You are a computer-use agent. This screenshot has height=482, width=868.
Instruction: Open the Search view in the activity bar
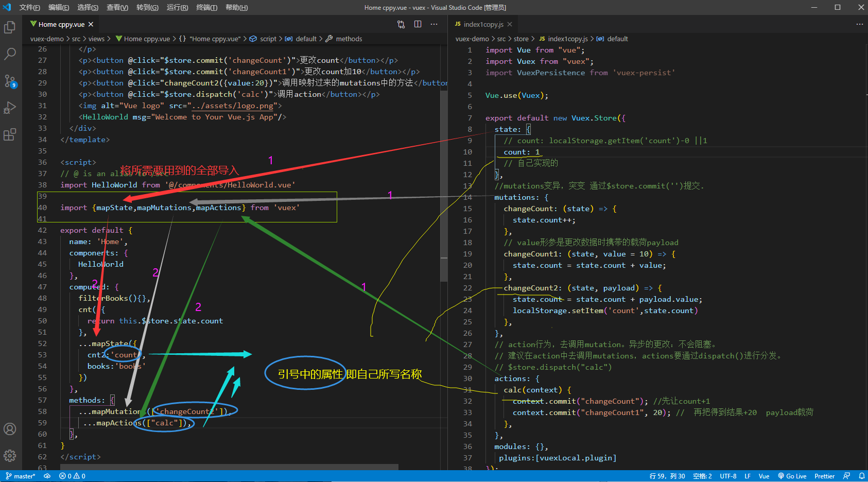(10, 54)
